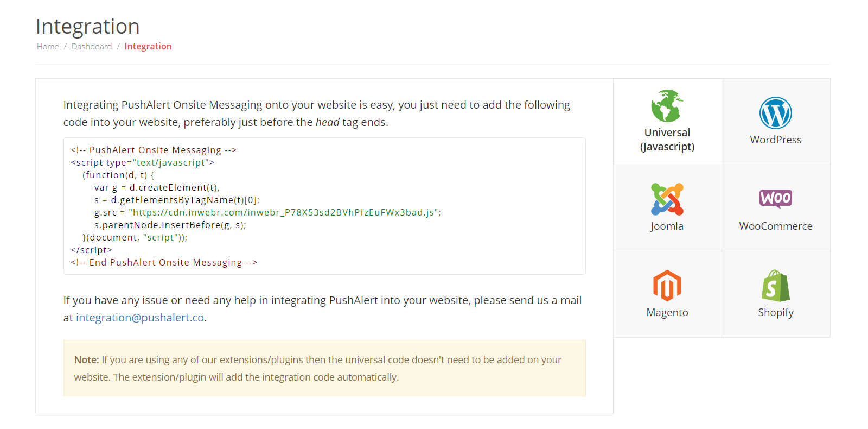The height and width of the screenshot is (429, 868).
Task: Choose the Joomla logo icon
Action: point(667,199)
